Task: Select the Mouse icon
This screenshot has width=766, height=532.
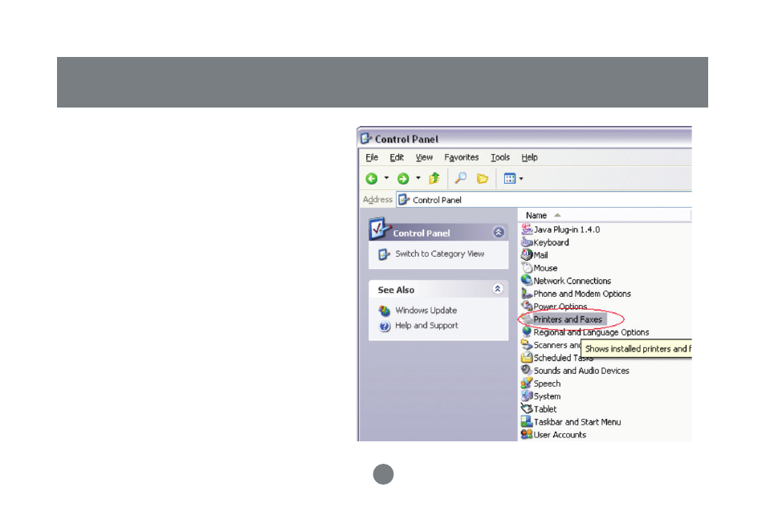Action: [527, 267]
